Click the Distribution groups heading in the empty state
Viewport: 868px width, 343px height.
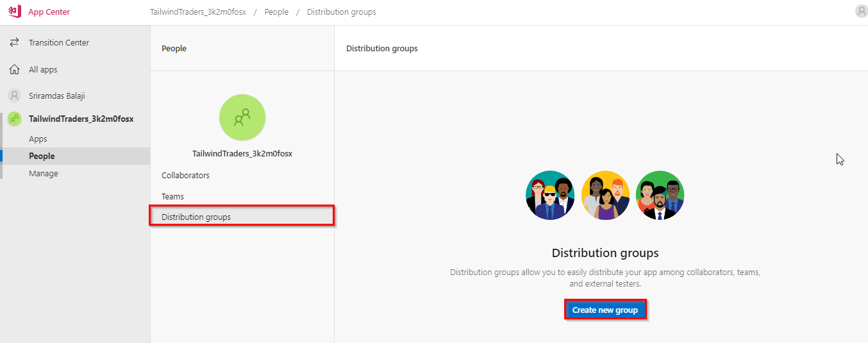605,253
